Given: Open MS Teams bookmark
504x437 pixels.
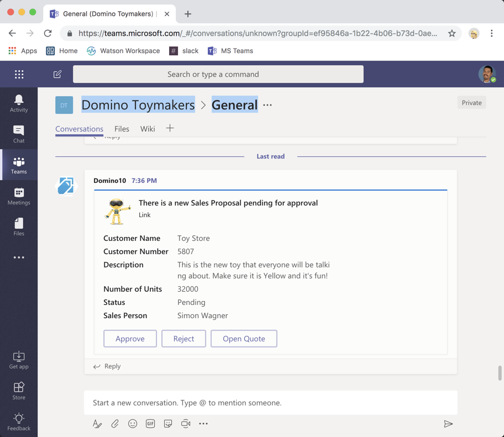Looking at the screenshot, I should 230,51.
